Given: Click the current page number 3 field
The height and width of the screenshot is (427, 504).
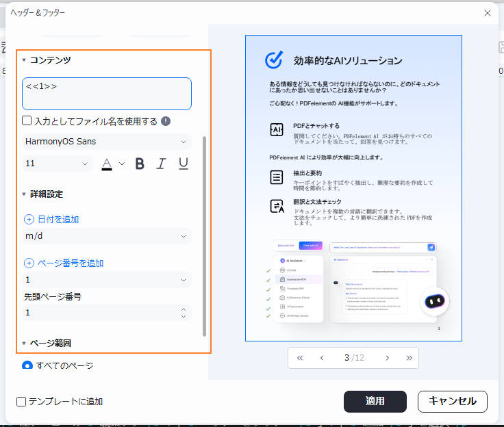Looking at the screenshot, I should pyautogui.click(x=346, y=358).
